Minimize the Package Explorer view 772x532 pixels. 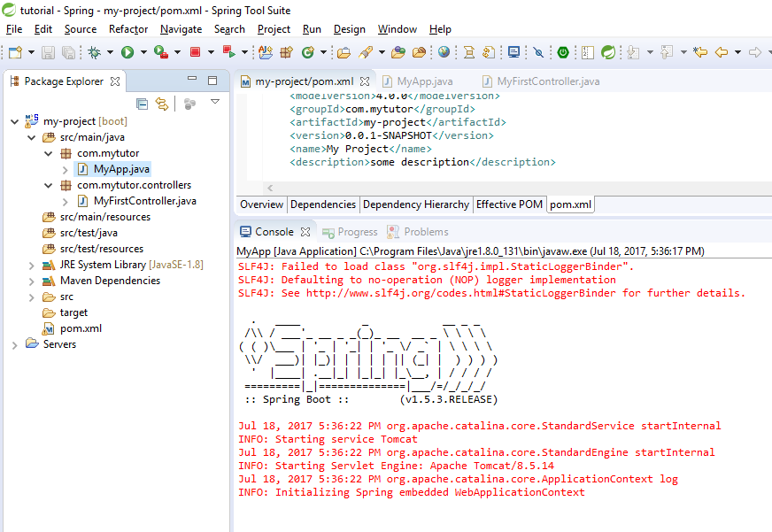click(x=192, y=79)
